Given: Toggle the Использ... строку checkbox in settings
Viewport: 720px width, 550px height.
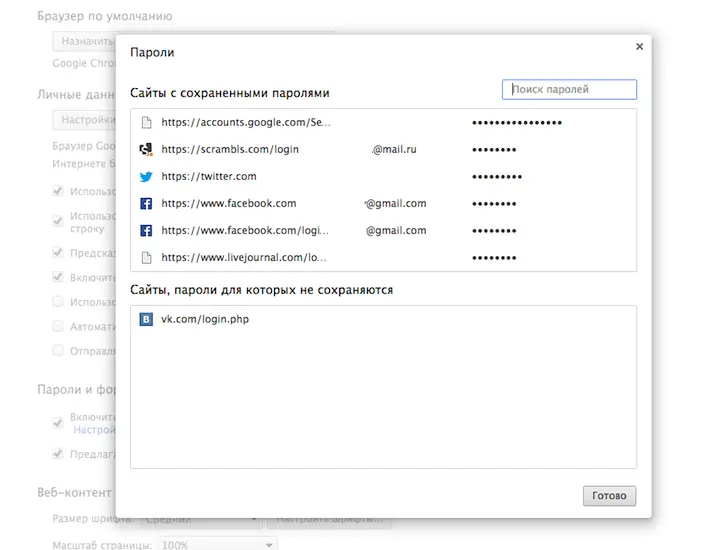Looking at the screenshot, I should pos(58,221).
